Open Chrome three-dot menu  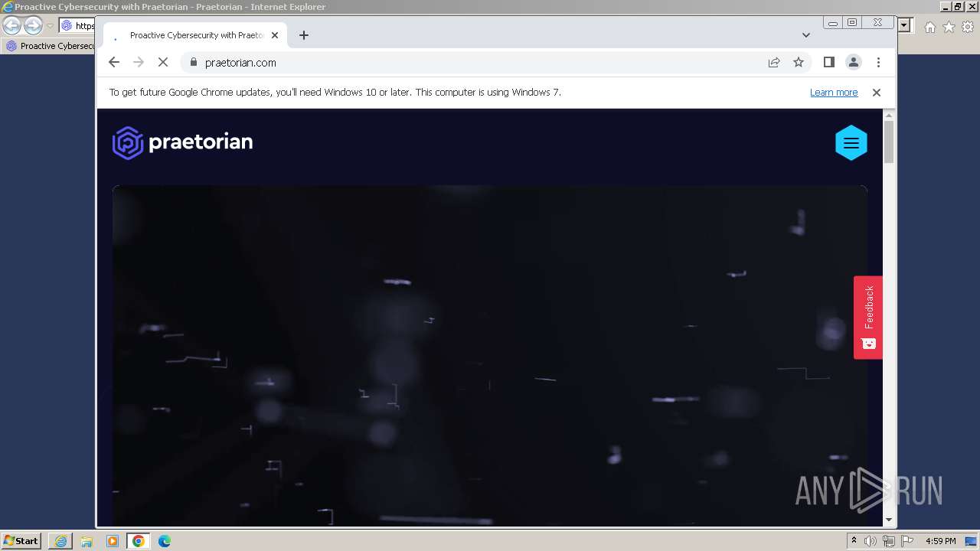click(878, 62)
